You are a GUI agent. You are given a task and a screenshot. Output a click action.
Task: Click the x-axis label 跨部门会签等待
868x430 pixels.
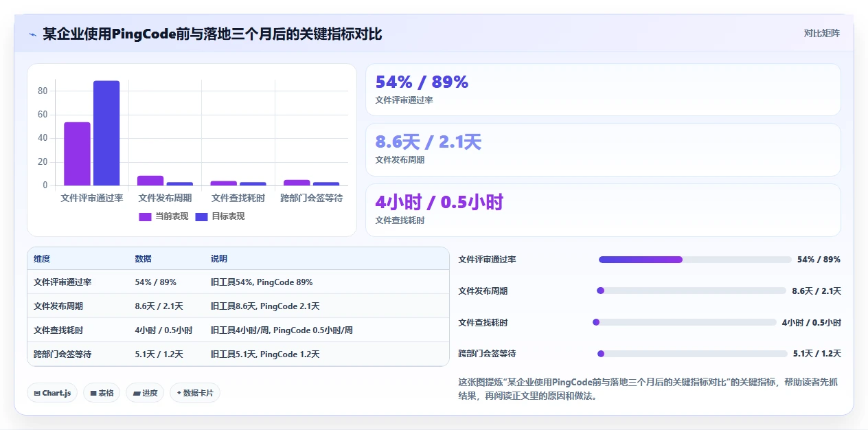tap(312, 198)
